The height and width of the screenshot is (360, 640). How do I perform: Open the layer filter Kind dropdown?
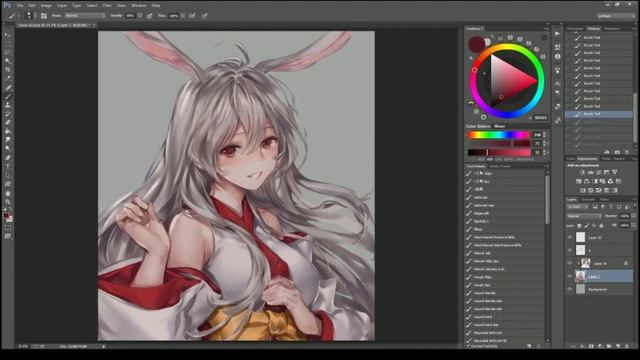578,207
